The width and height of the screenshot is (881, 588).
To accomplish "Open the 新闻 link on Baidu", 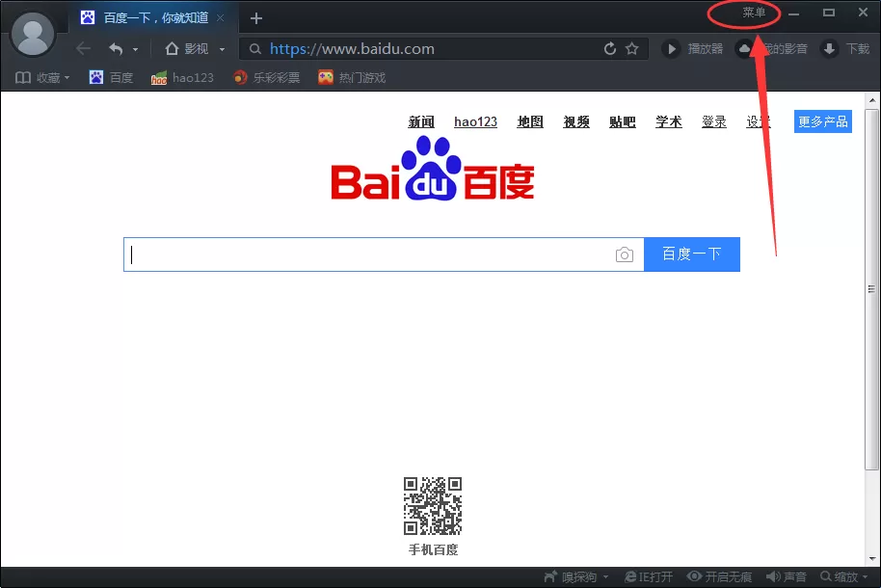I will coord(421,121).
